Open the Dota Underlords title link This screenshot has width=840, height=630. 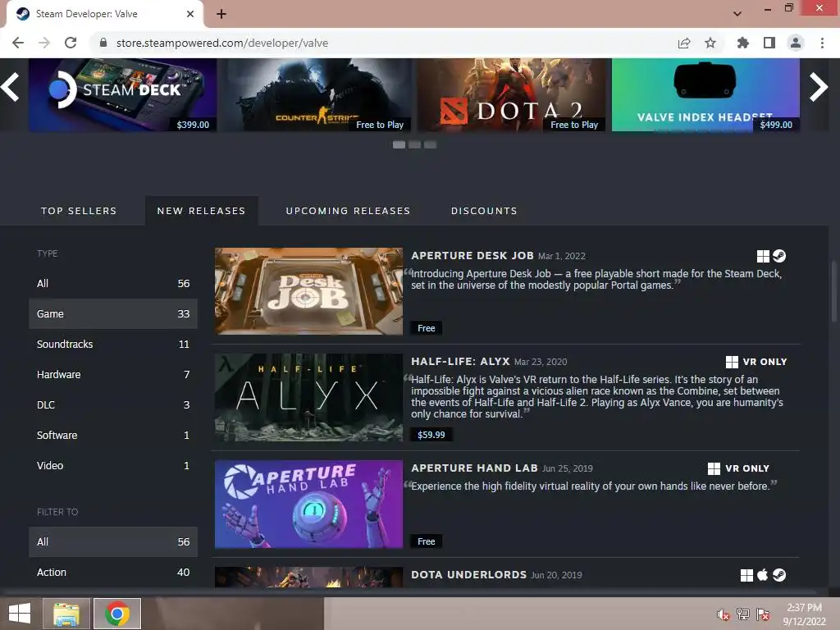(468, 575)
